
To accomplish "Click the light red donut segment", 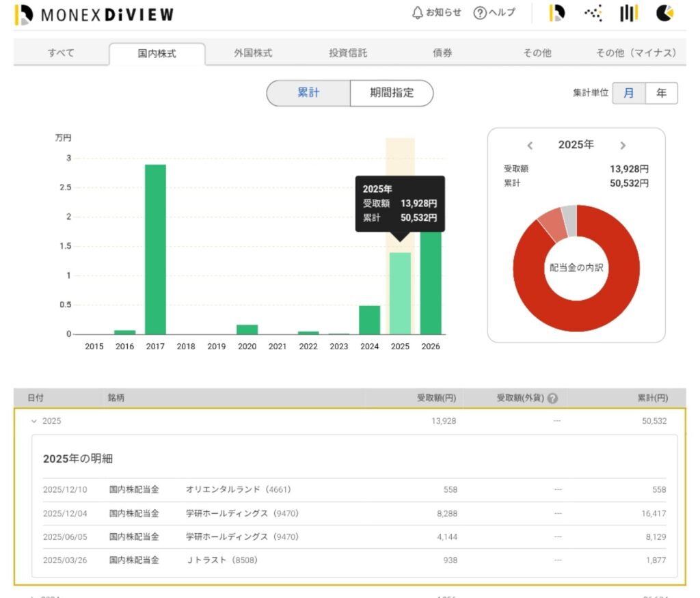I will (552, 223).
